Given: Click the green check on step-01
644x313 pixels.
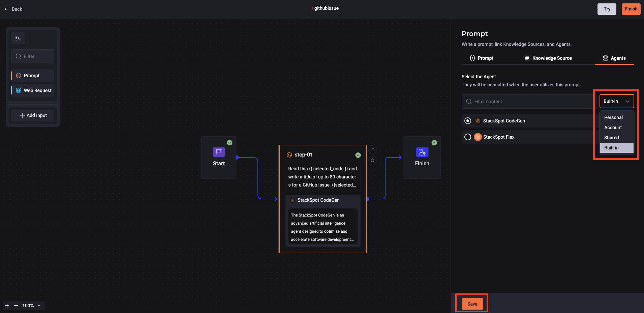Looking at the screenshot, I should click(358, 155).
